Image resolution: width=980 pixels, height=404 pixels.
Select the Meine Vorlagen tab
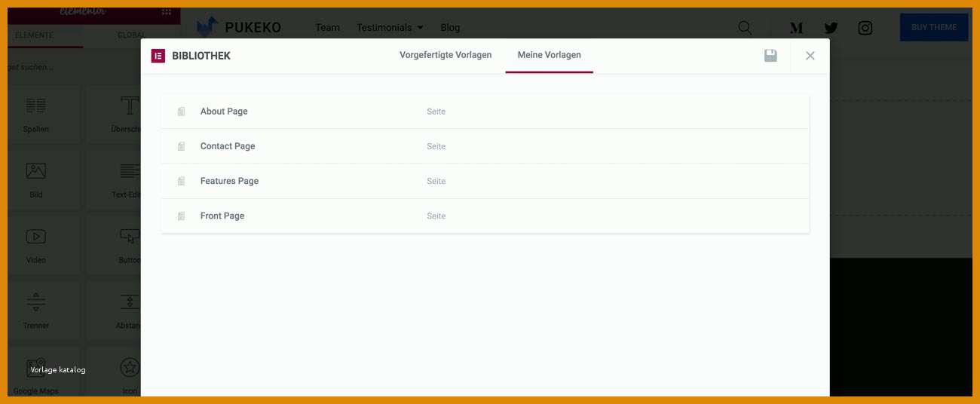click(x=549, y=55)
